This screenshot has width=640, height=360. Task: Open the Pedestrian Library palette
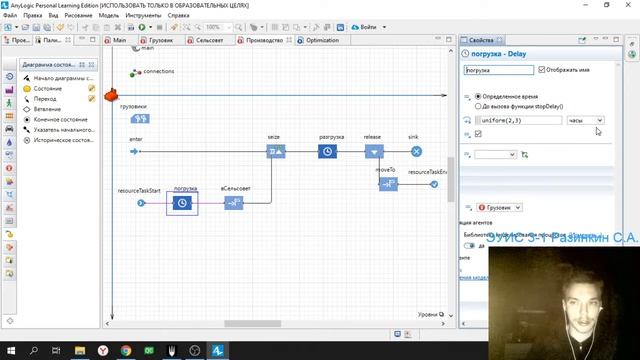pos(9,103)
